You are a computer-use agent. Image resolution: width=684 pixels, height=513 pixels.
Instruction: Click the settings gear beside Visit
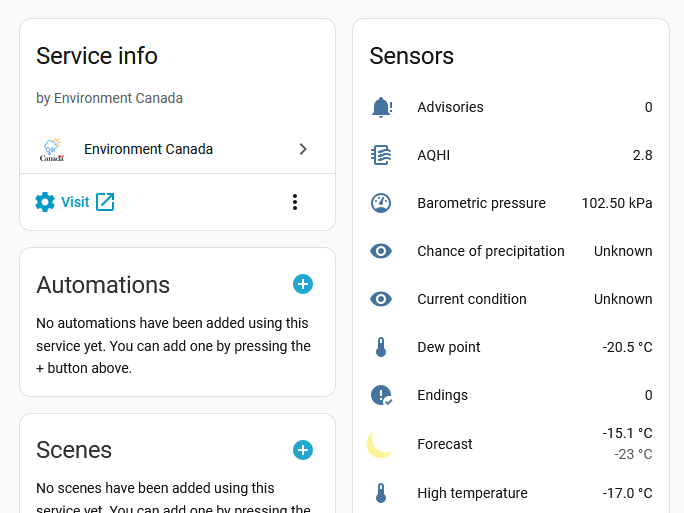(45, 202)
